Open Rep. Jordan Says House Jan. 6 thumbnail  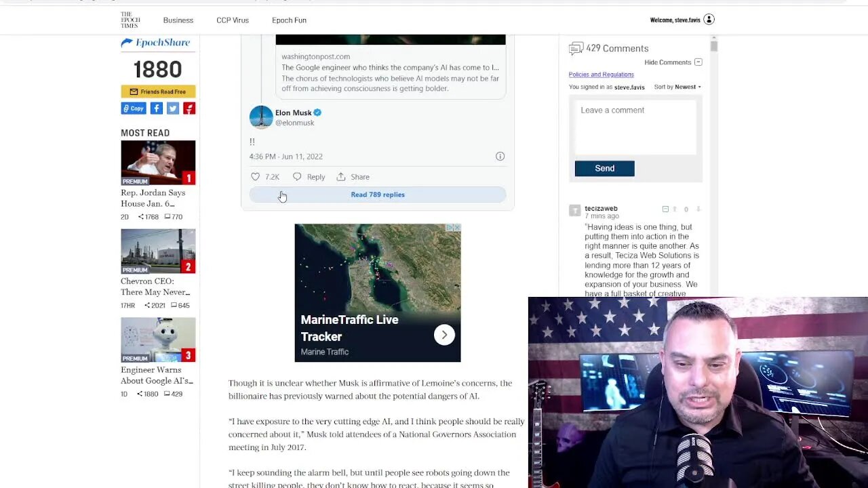(158, 163)
